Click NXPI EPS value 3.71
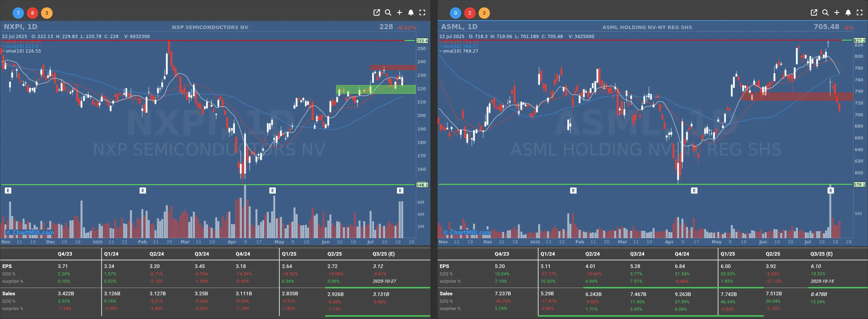 pos(63,266)
